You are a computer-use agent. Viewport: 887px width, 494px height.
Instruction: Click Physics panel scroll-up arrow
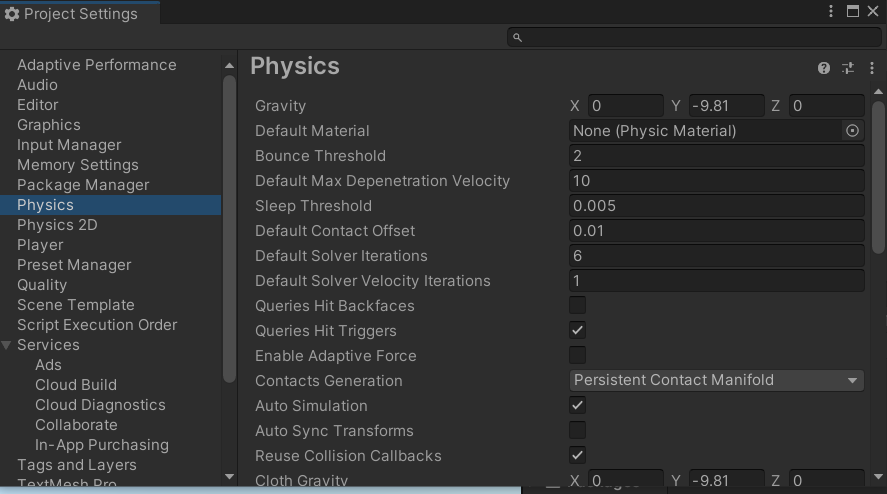pos(878,92)
